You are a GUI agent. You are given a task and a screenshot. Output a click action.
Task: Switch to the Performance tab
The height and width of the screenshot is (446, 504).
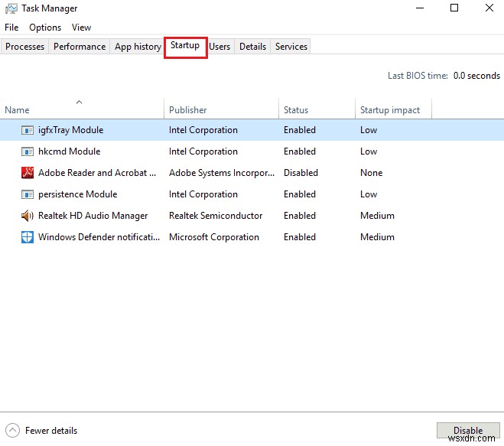[80, 47]
